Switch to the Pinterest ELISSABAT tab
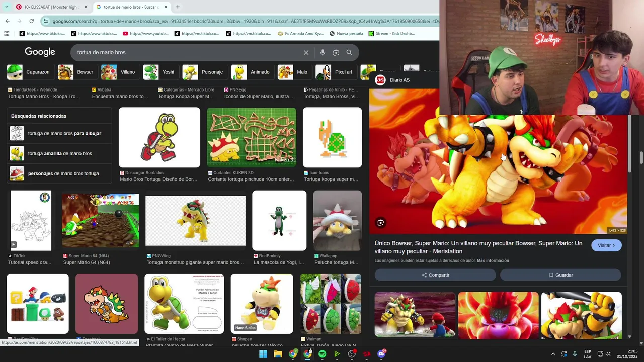644x362 pixels. [52, 7]
